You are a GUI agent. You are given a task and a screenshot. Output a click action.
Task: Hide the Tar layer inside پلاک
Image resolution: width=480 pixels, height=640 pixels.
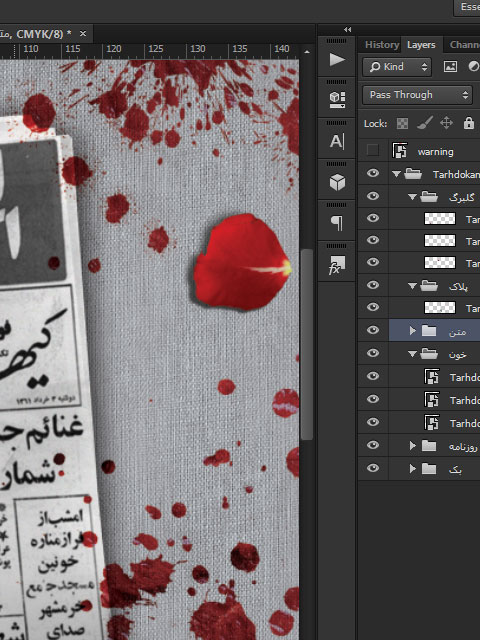tap(373, 307)
